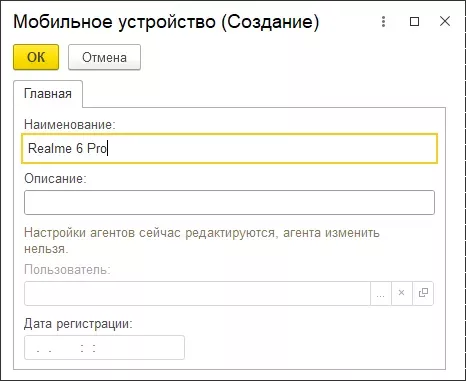Click the Дата регистрации: label
Image resolution: width=466 pixels, height=381 pixels.
coord(78,323)
